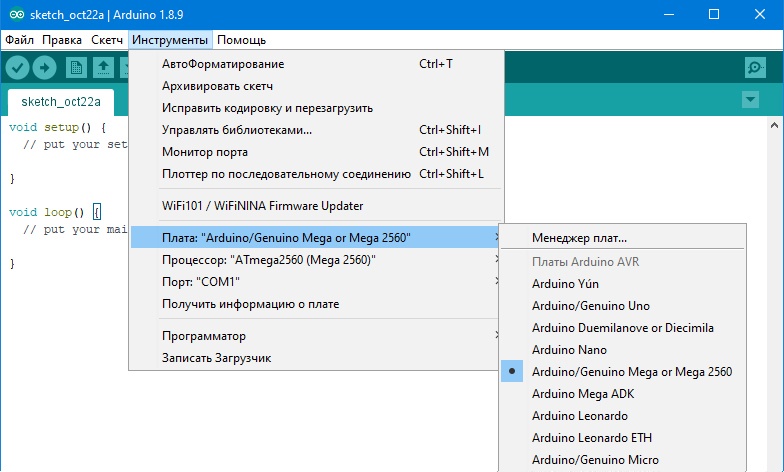Screen dimensions: 784x472
Task: Open the Serial Monitor magnifier icon
Action: [755, 68]
